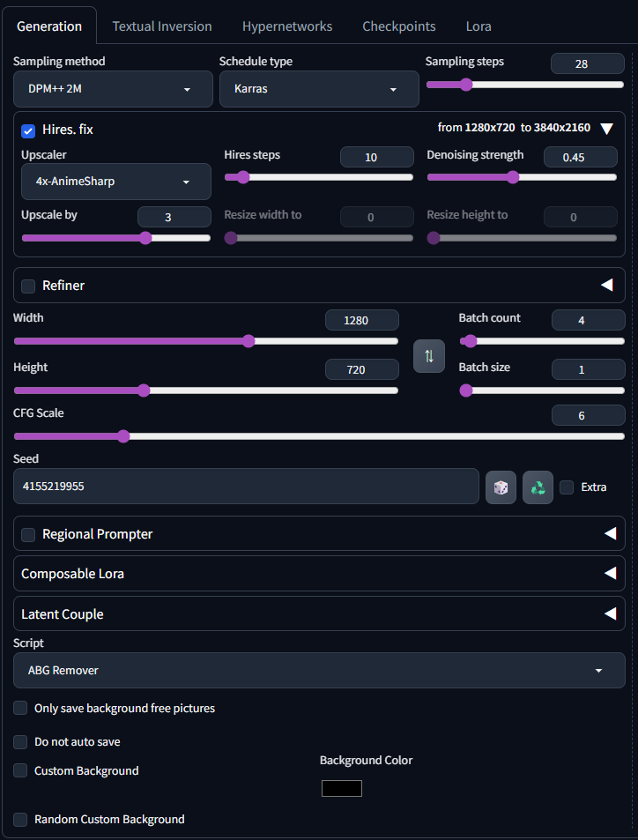Enable the Refiner checkbox
Image resolution: width=638 pixels, height=840 pixels.
tap(28, 286)
